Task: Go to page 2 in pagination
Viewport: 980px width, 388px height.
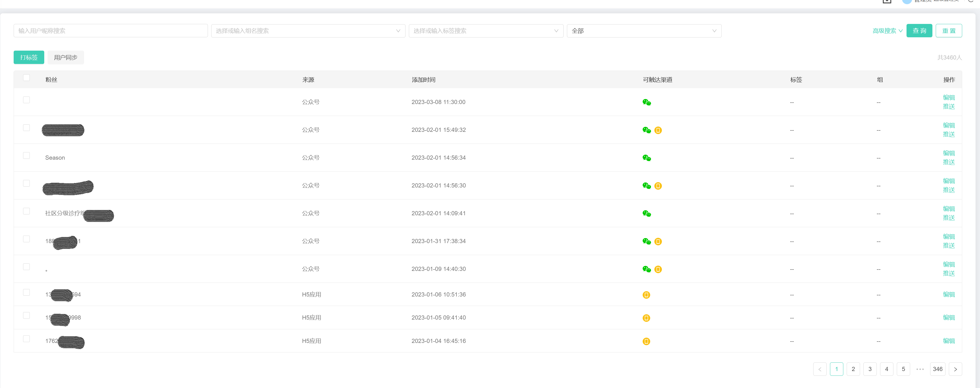Action: pyautogui.click(x=853, y=369)
